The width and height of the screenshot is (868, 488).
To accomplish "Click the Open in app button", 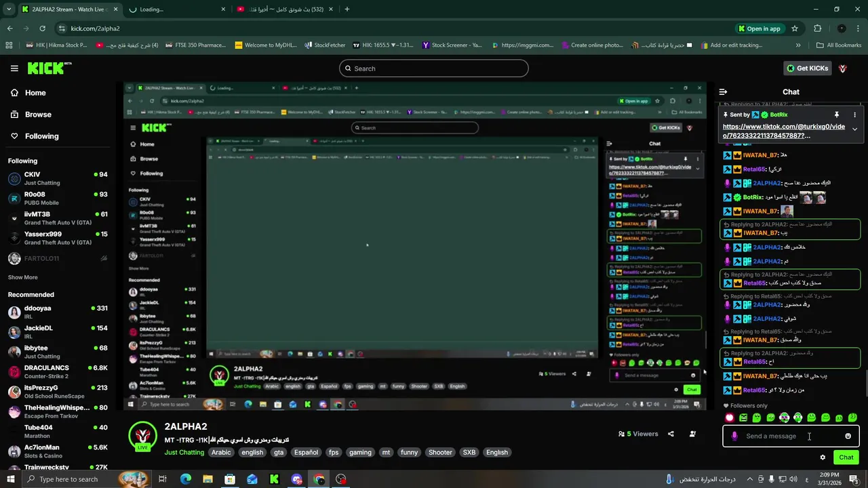I will (x=759, y=28).
